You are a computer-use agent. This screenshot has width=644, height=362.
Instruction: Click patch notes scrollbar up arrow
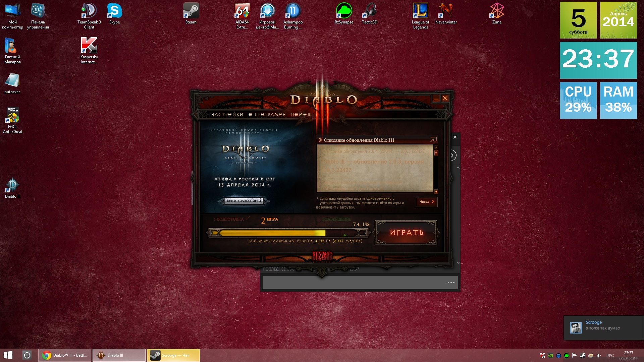click(436, 147)
